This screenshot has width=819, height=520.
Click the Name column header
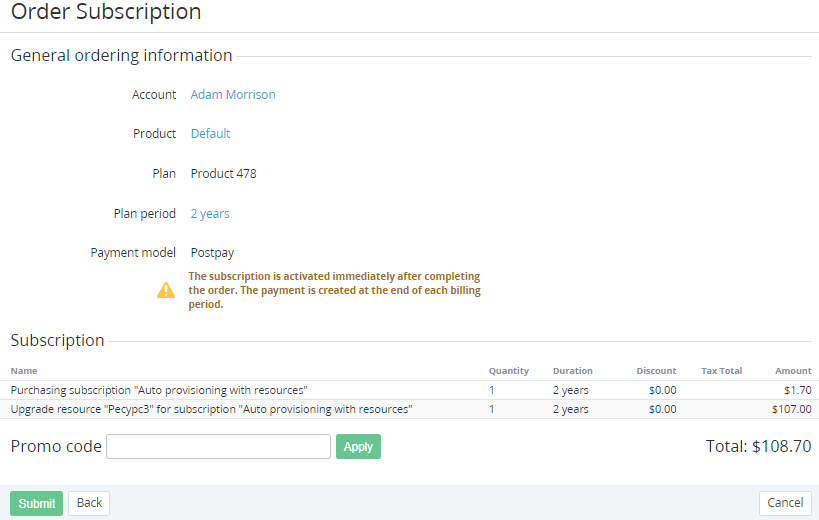tap(24, 371)
